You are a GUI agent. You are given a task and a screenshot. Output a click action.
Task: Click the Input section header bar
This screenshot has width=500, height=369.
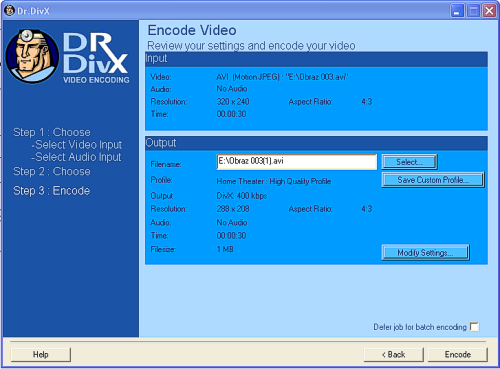316,59
